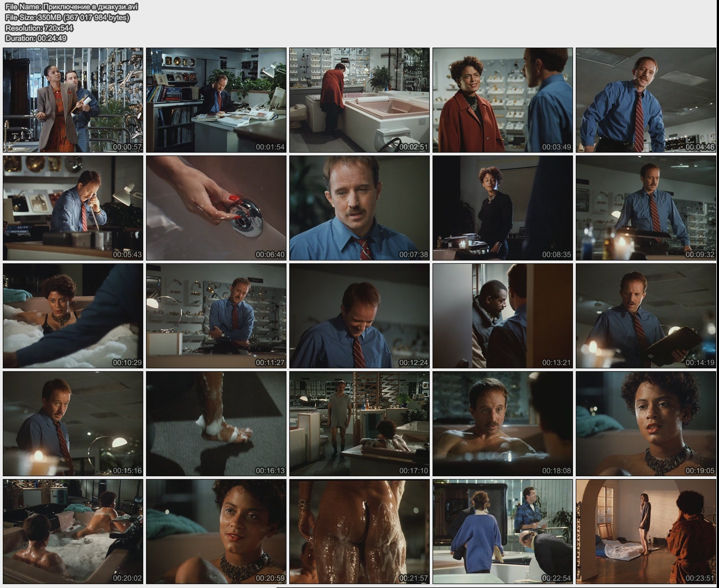
Task: Open the thumbnail timestamped 00:22:54
Action: pos(503,532)
